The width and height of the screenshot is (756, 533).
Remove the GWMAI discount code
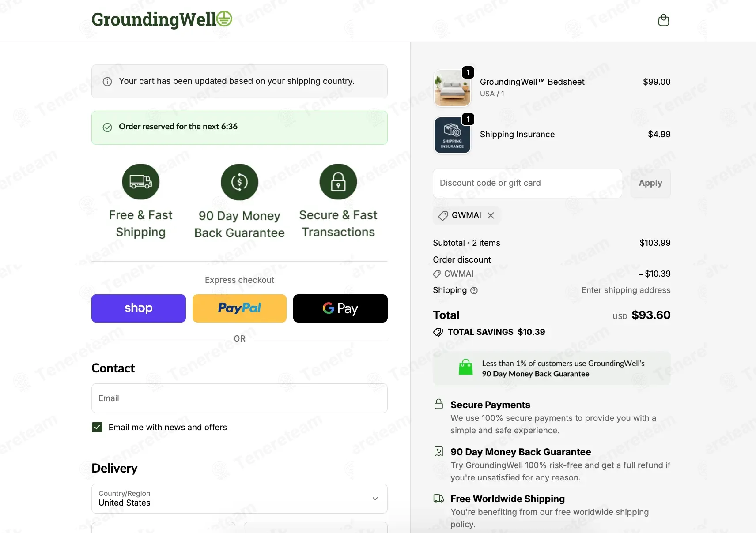click(491, 215)
